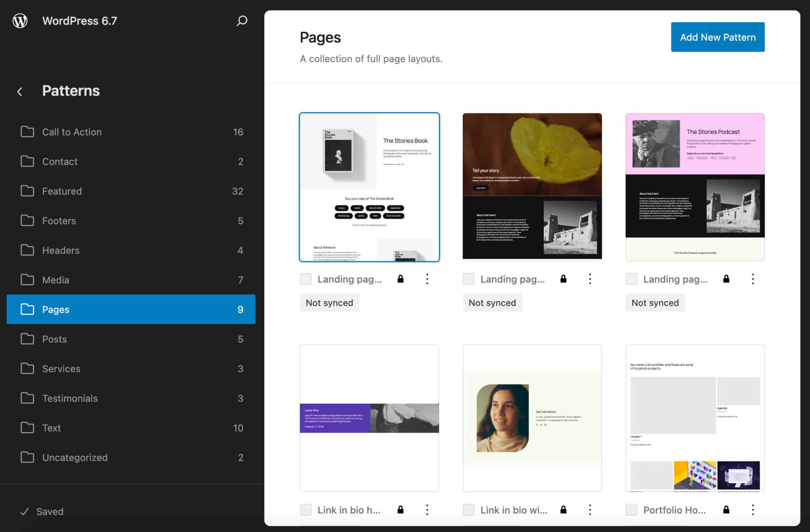810x532 pixels.
Task: Click the lock icon on Portfolio Home pattern
Action: click(726, 510)
